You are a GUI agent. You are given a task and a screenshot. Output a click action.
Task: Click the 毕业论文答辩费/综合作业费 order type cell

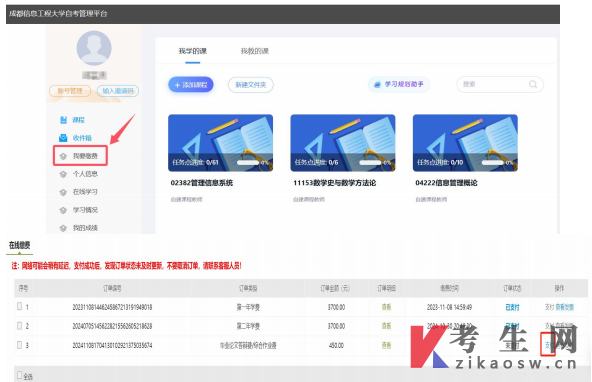pos(248,345)
